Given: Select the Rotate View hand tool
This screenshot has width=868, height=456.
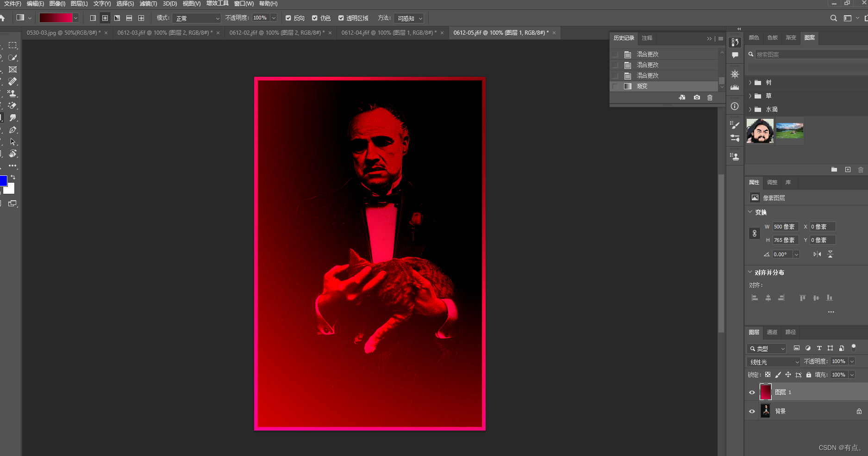Looking at the screenshot, I should (x=12, y=154).
